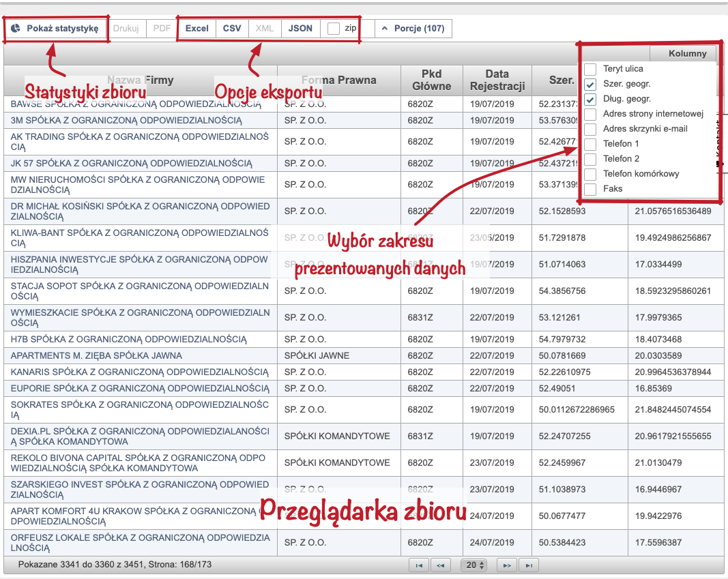Check the Faks column checkbox
728x579 pixels.
tap(590, 189)
